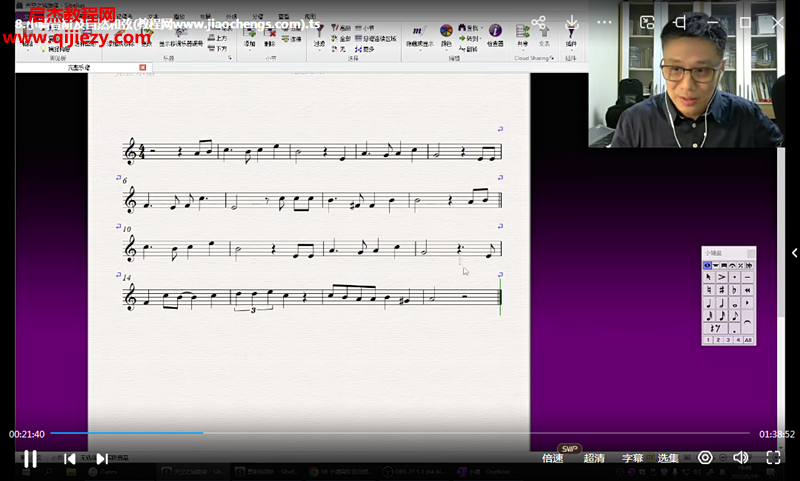Open the three-dot more options menu
The width and height of the screenshot is (800, 481).
pos(604,22)
